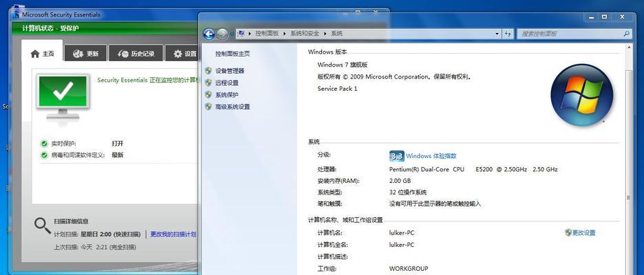Click the shield icon beside 更改设置
644x275 pixels.
568,233
